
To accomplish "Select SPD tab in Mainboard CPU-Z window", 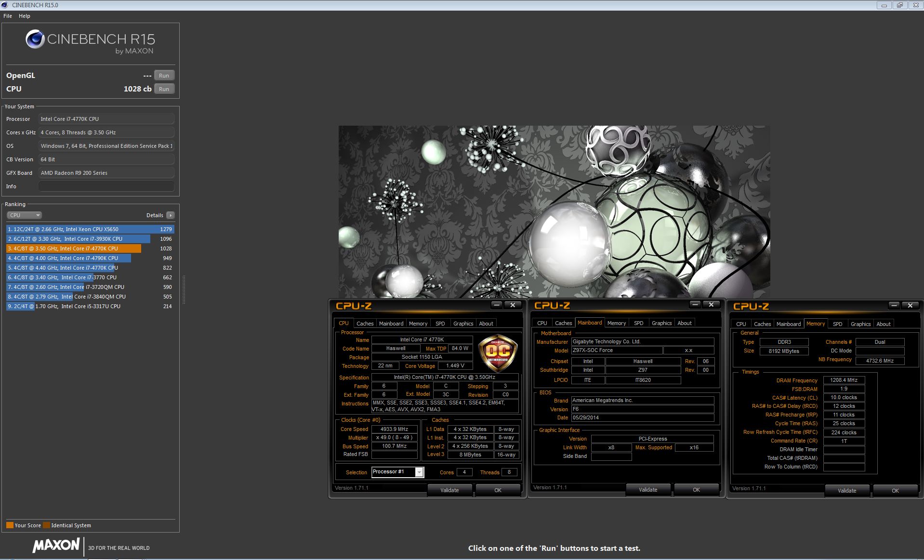I will click(x=639, y=323).
